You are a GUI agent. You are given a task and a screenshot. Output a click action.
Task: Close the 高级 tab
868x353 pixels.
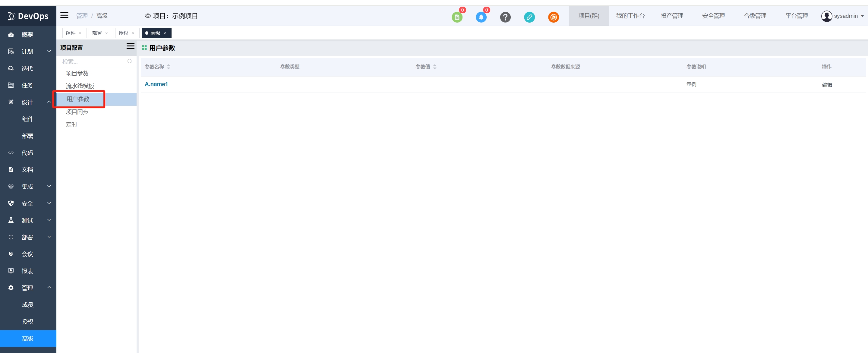tap(165, 33)
